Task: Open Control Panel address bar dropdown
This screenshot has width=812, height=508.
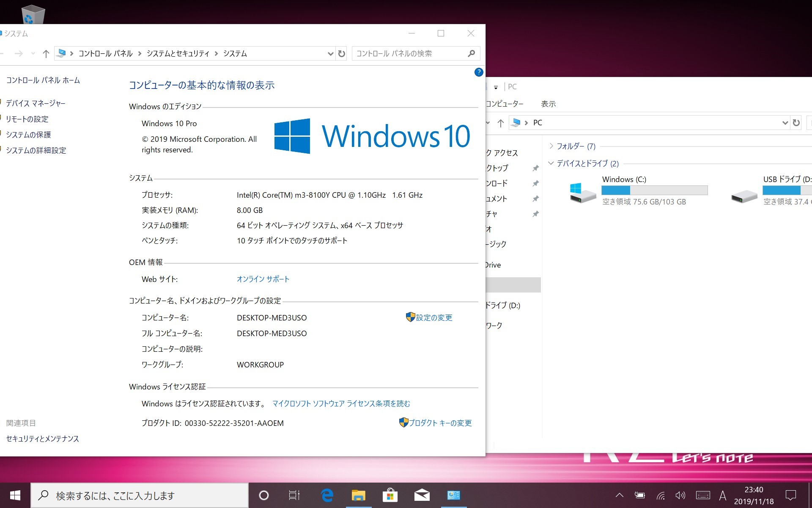Action: click(330, 54)
